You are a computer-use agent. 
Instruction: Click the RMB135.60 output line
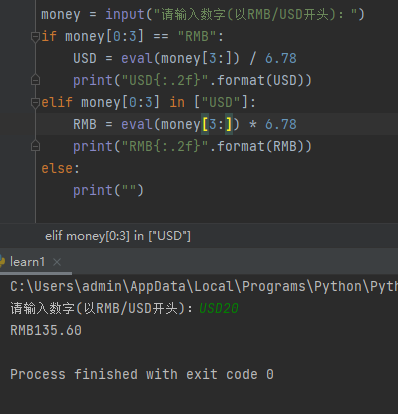(46, 330)
